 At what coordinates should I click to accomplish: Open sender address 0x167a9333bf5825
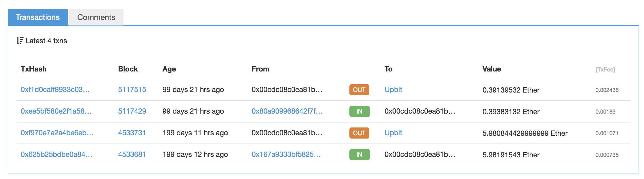(286, 154)
